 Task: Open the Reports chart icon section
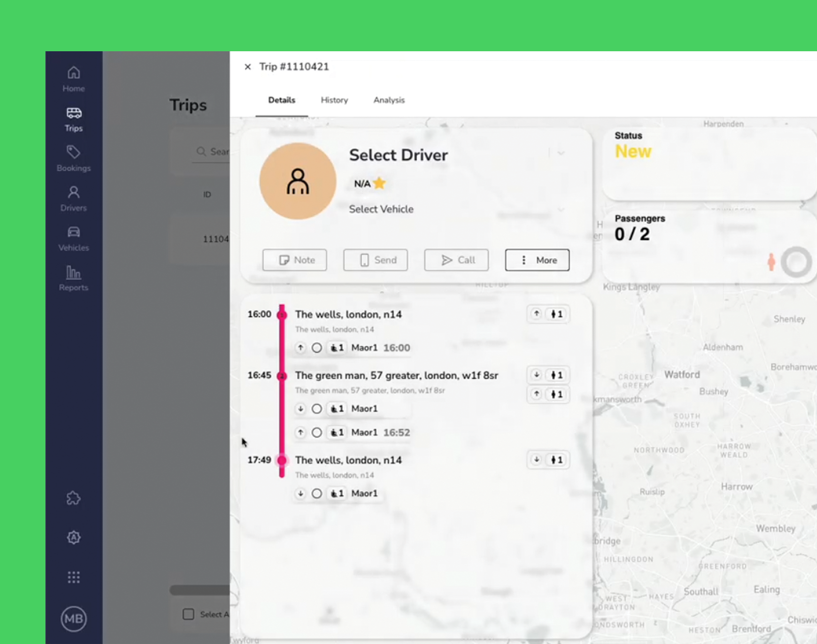[x=73, y=278]
